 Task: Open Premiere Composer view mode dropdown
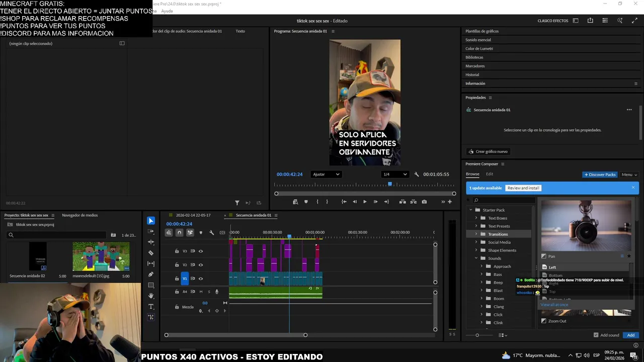[503, 335]
